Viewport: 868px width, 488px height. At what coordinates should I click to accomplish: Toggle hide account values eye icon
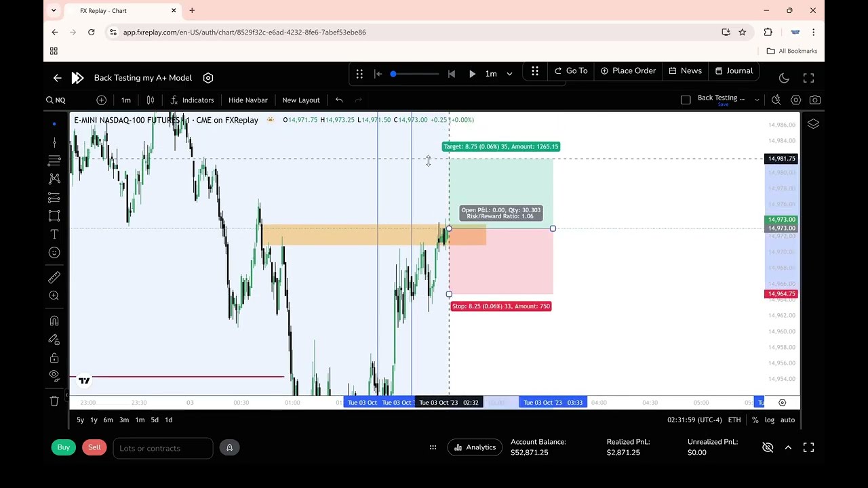768,447
